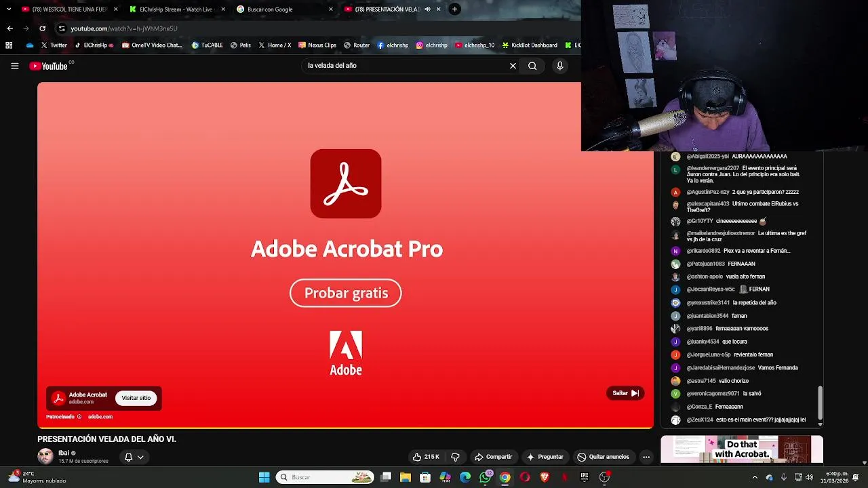This screenshot has height=488, width=868.
Task: Open more actions three-dot menu under video
Action: coord(646,457)
